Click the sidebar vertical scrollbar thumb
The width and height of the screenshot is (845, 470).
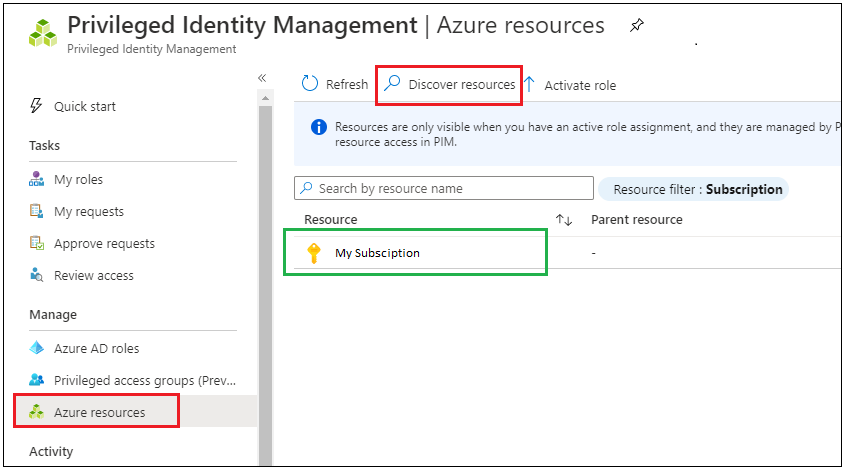265,285
